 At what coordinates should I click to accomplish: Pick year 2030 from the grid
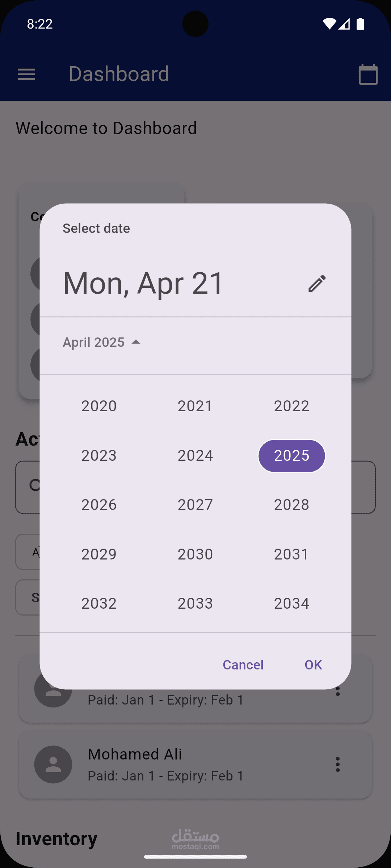(195, 554)
